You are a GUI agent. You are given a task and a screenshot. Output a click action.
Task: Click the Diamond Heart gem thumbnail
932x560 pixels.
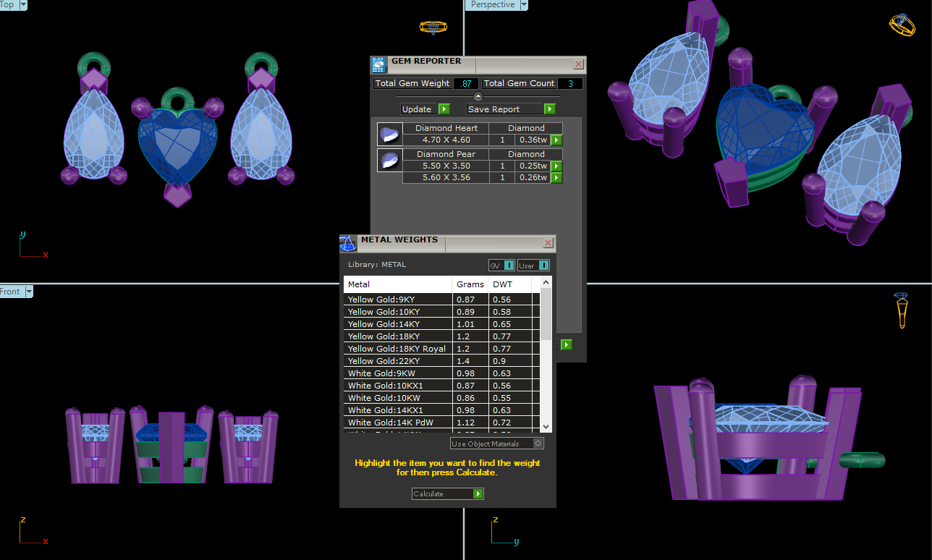point(390,135)
